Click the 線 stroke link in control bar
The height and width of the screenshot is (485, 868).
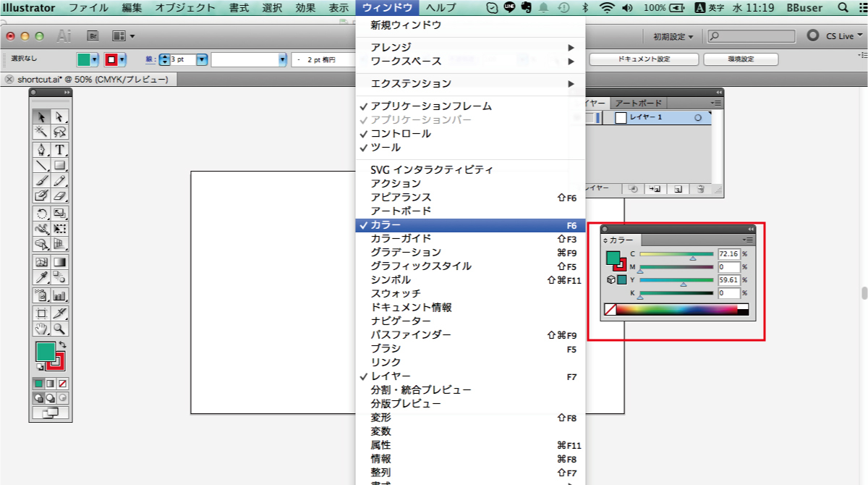[150, 59]
